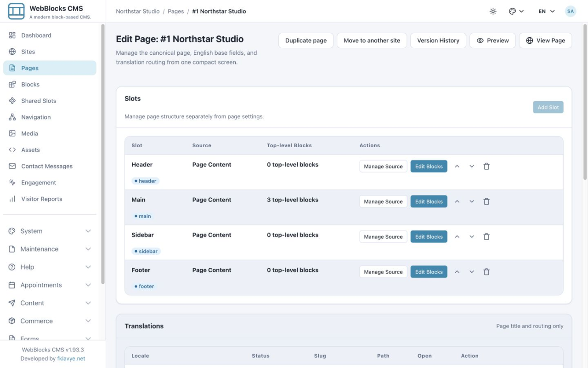Open Version History

438,40
